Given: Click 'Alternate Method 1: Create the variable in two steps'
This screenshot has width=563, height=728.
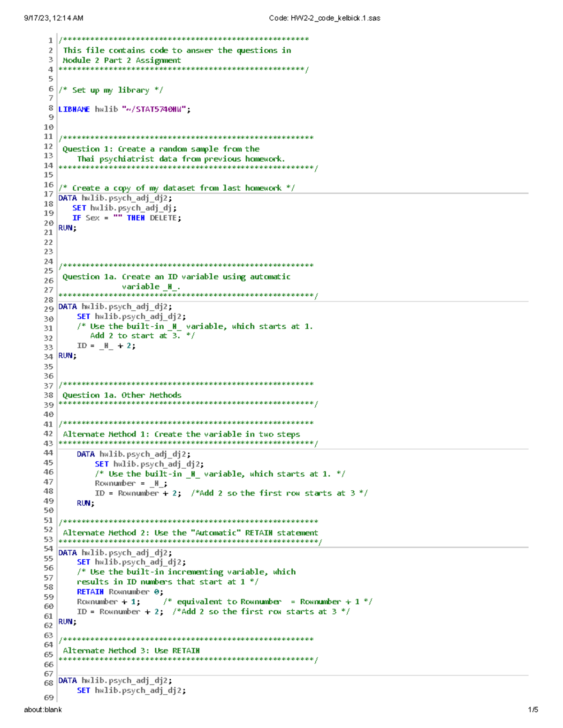Looking at the screenshot, I should point(182,434).
